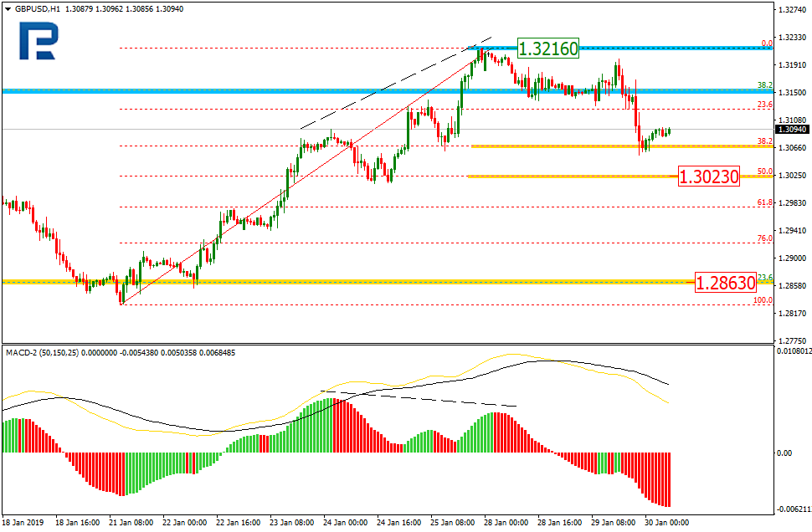
Task: Select the 100.0 Fibonacci level label
Action: coord(763,300)
